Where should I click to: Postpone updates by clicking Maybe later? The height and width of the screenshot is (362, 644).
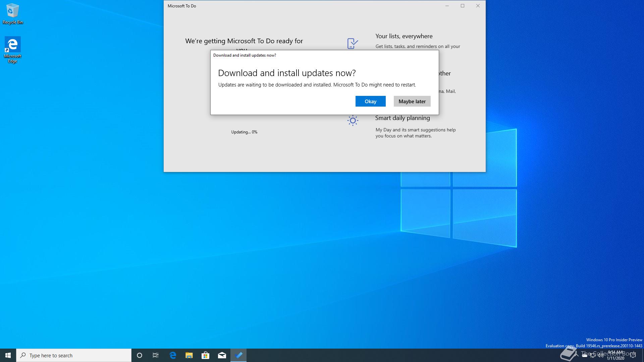(412, 101)
